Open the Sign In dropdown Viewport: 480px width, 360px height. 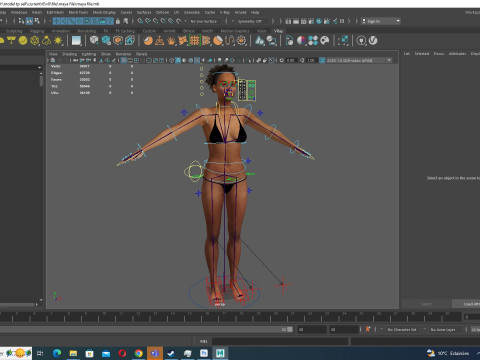click(x=381, y=21)
